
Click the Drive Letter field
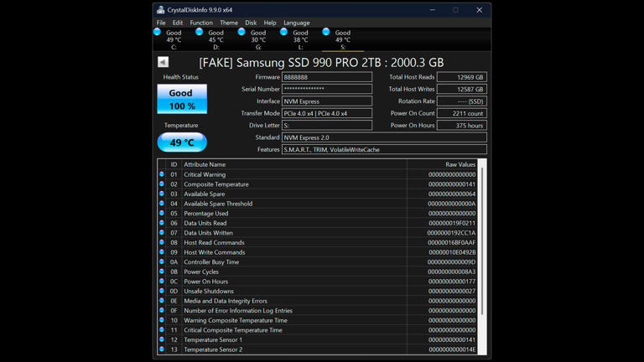[327, 125]
